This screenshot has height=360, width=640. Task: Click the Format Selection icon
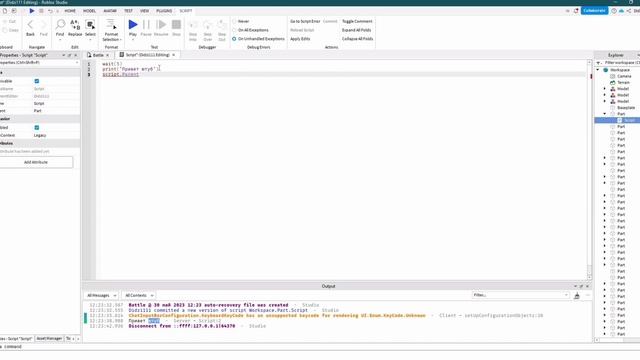point(111,24)
